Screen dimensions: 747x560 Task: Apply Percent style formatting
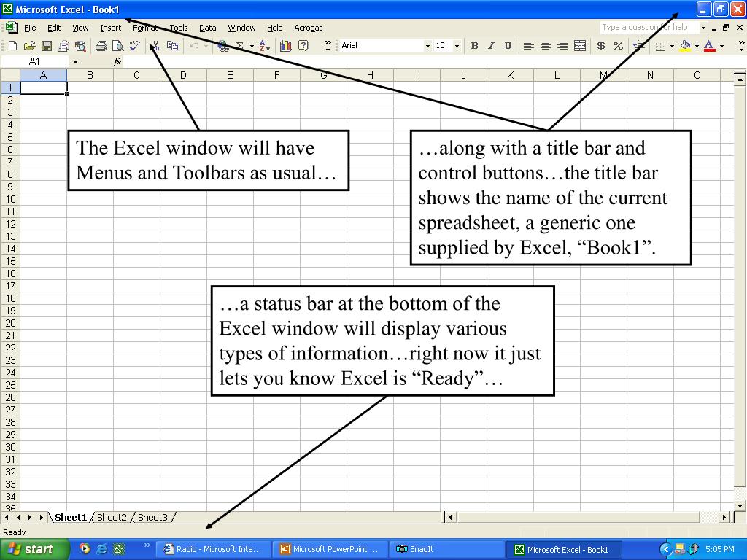[619, 46]
